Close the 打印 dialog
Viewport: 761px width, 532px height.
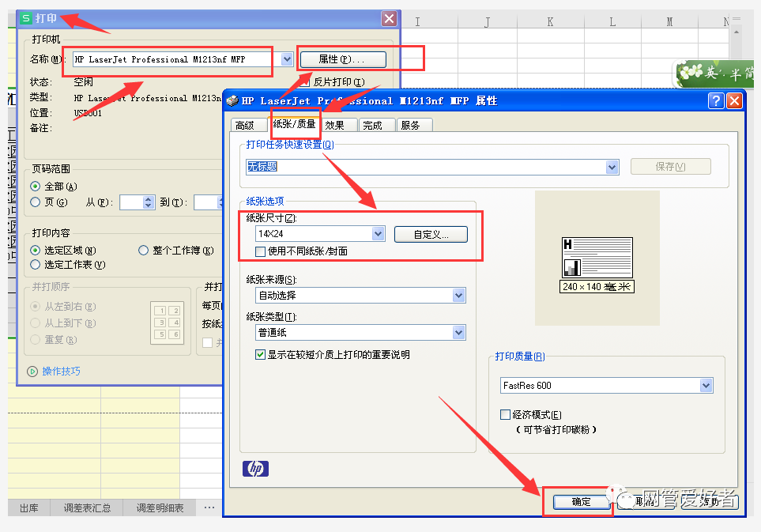click(390, 19)
